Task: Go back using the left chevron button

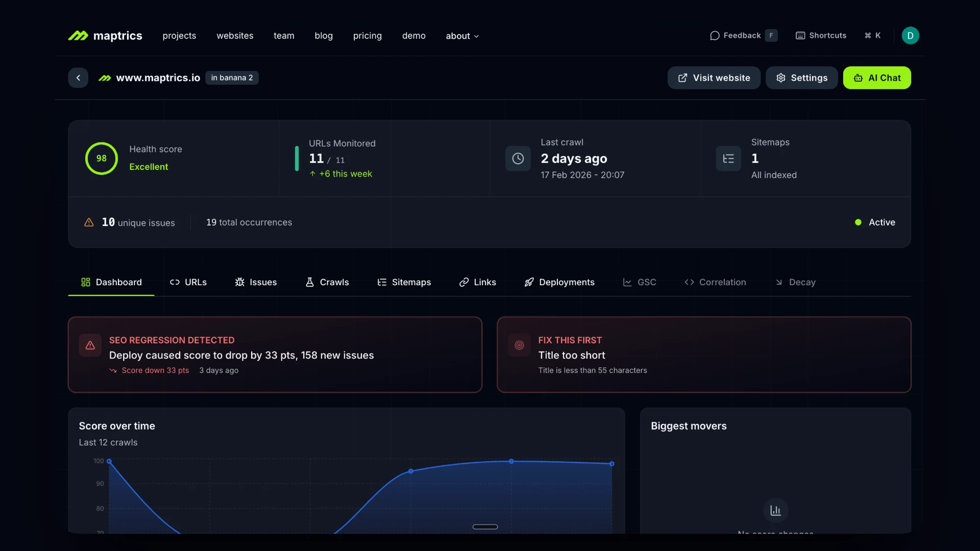Action: (78, 78)
